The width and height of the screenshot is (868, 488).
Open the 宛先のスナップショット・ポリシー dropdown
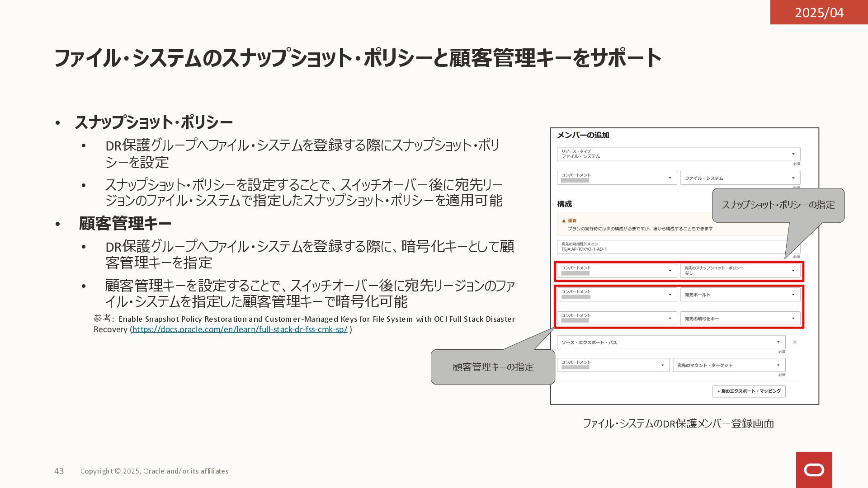point(740,271)
